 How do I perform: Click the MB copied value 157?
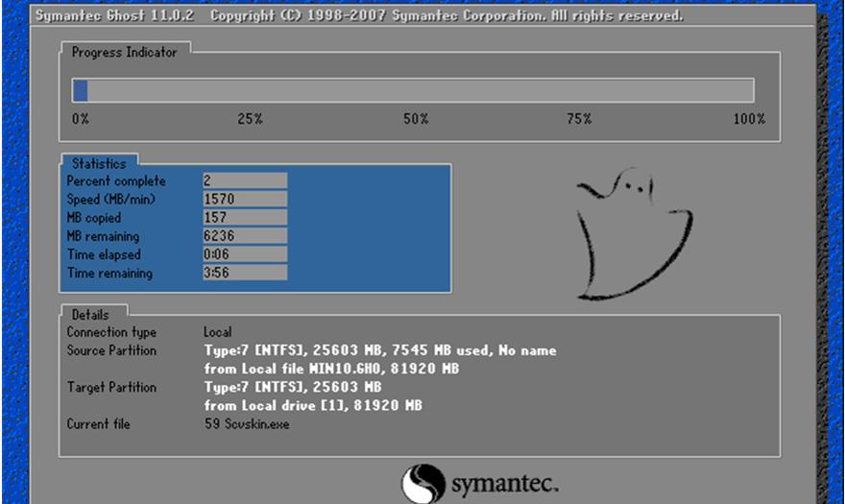(x=245, y=217)
